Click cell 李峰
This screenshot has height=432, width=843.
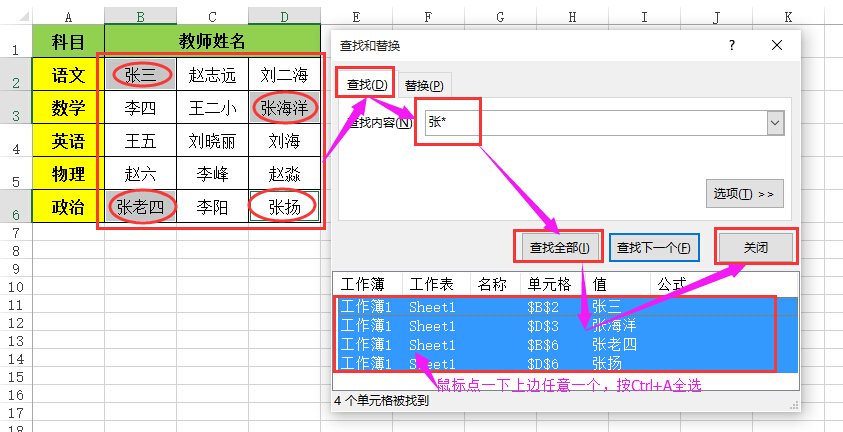212,174
